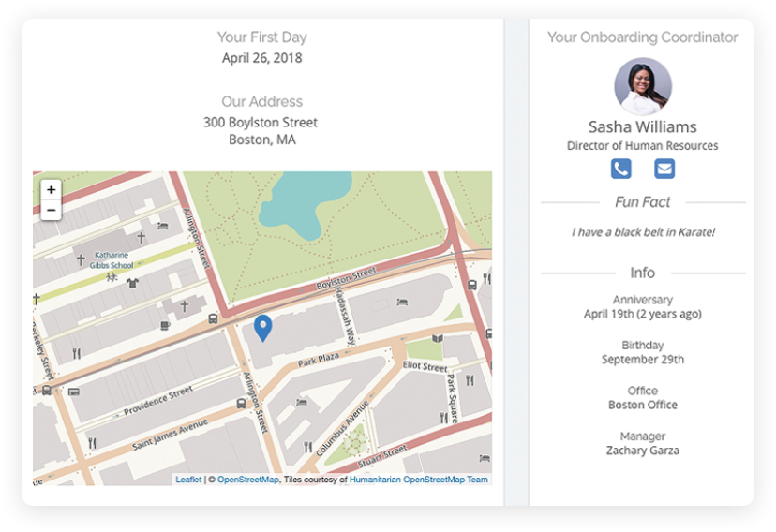
Task: Open Humanitarian OpenStreetMap Team link
Action: pos(419,480)
